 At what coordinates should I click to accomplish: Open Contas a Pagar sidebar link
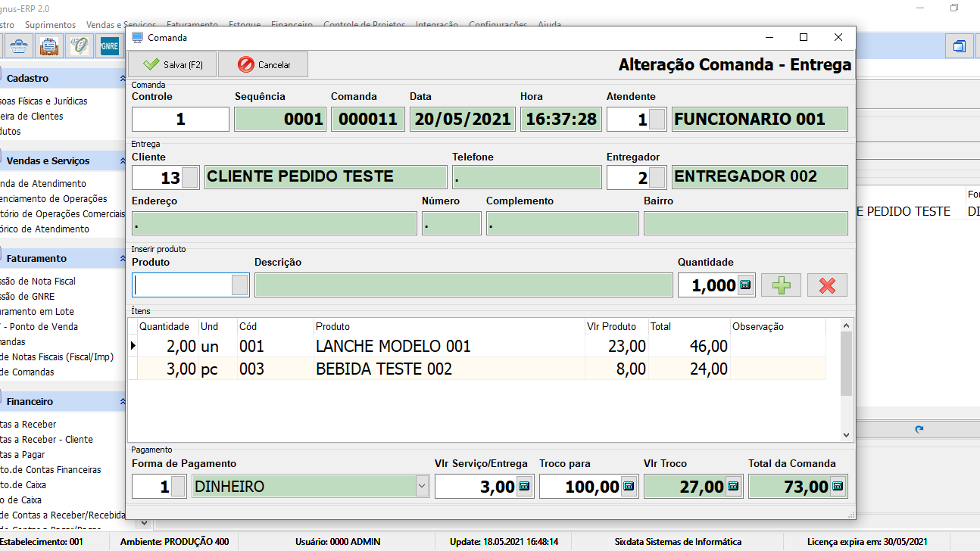point(23,454)
